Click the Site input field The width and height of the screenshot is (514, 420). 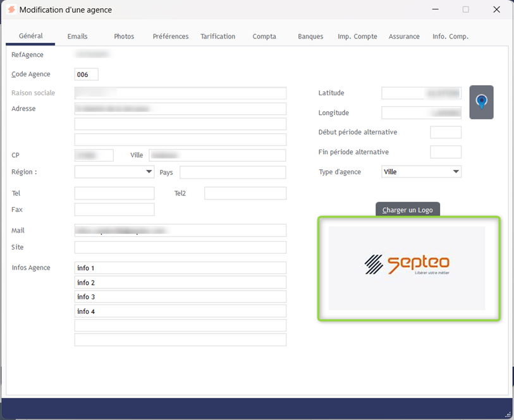[x=180, y=248]
